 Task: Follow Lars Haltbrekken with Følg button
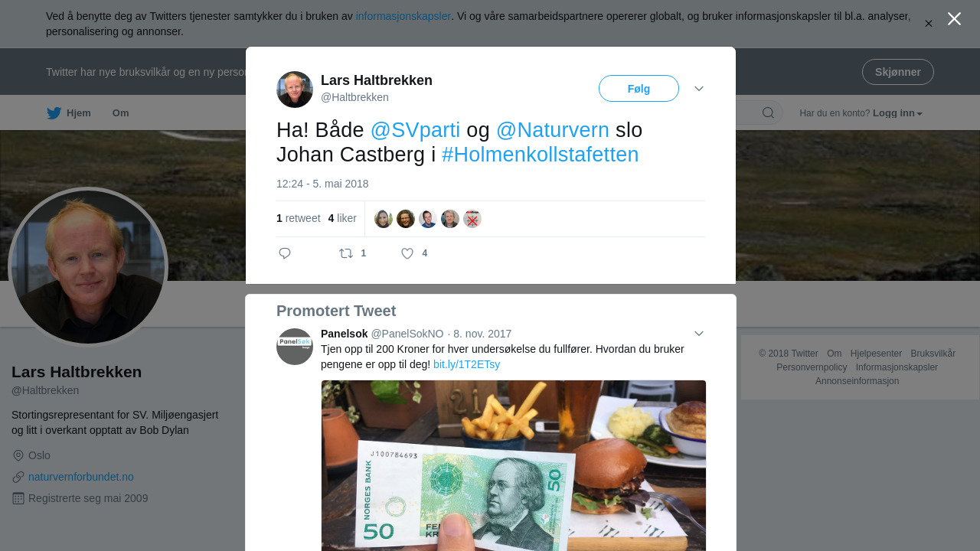tap(639, 89)
